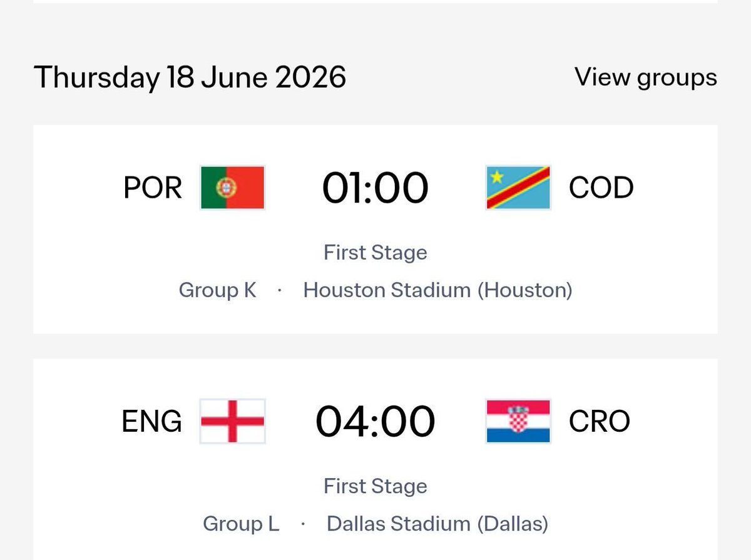This screenshot has height=560, width=751.
Task: Select the ENG team abbreviation
Action: (152, 421)
